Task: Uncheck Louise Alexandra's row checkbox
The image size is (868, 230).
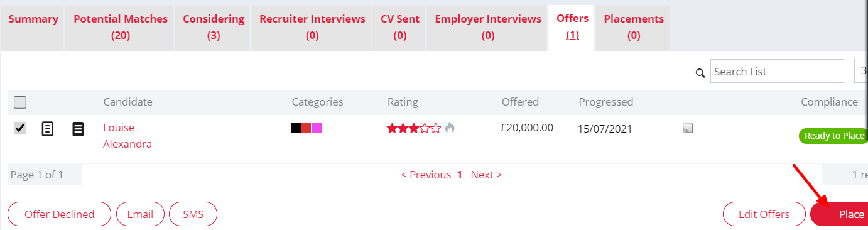Action: (x=20, y=128)
